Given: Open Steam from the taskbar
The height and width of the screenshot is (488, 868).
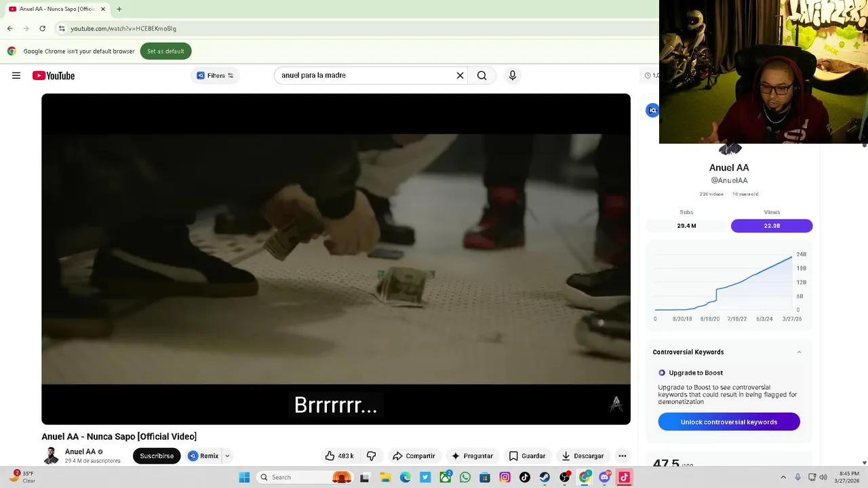Looking at the screenshot, I should (x=545, y=477).
